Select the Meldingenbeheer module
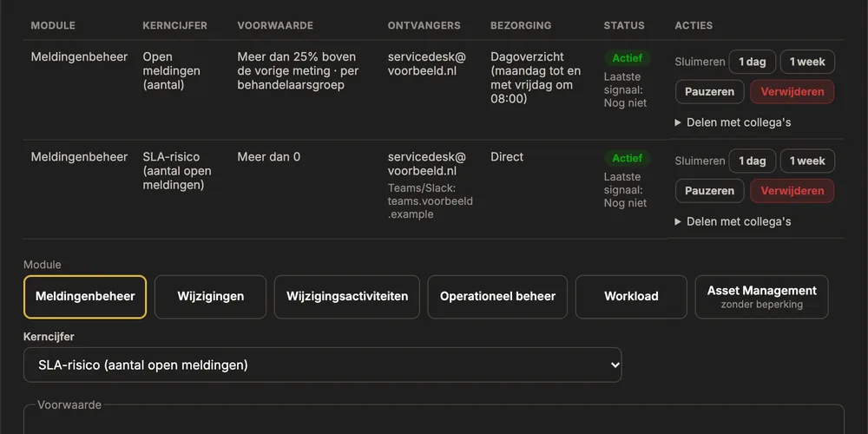 [x=85, y=297]
